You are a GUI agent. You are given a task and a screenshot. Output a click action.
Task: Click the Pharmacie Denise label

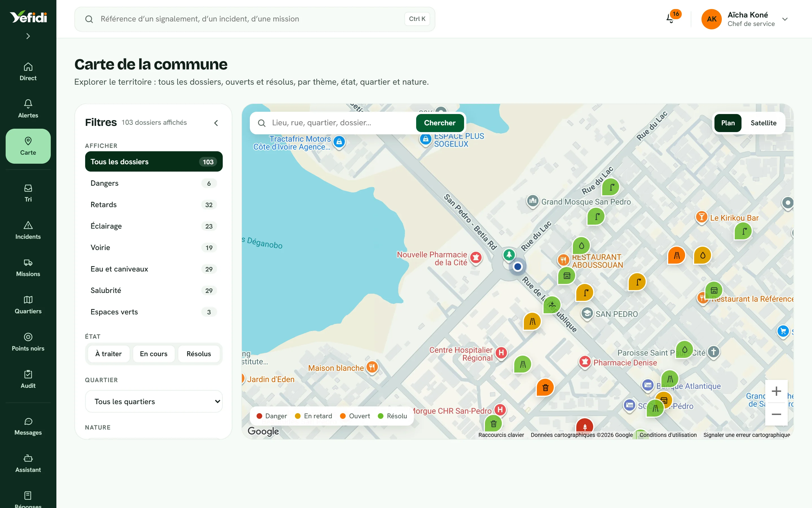click(625, 363)
